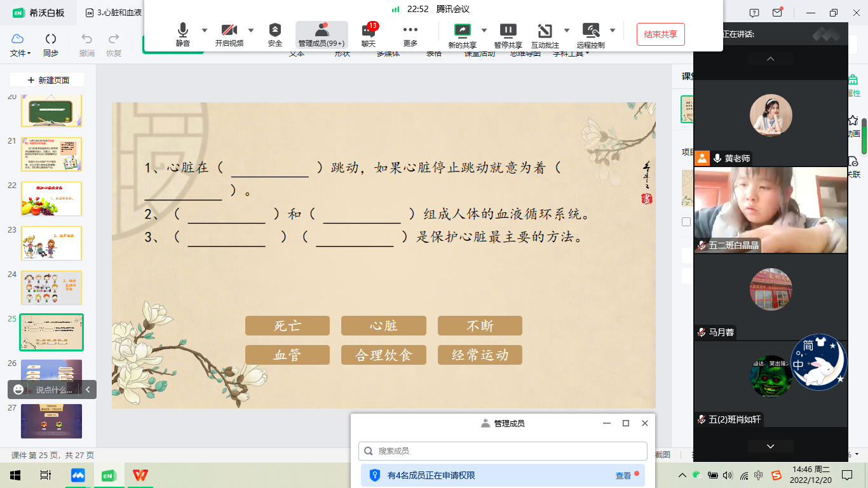Open the 动画 animation star icon
Image resolution: width=868 pixels, height=488 pixels.
pyautogui.click(x=853, y=126)
